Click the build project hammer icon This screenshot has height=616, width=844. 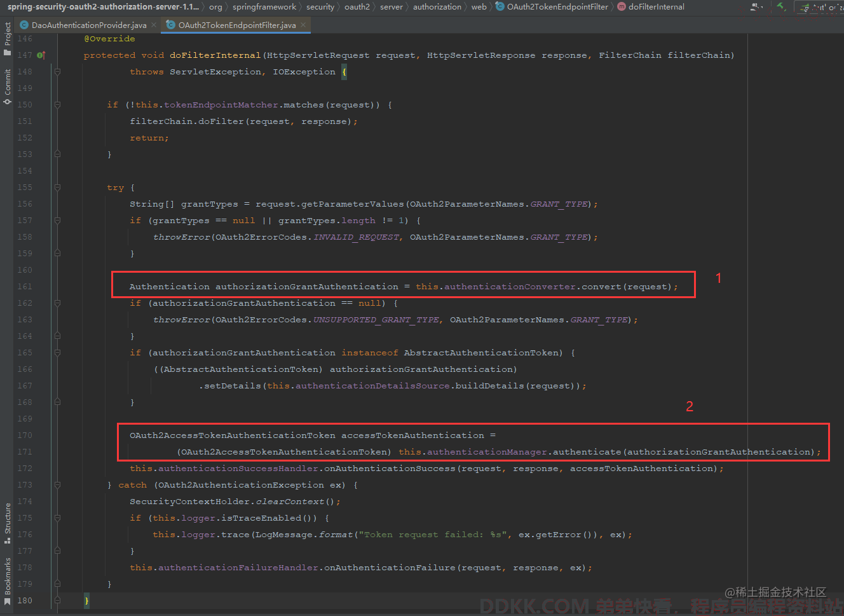coord(781,6)
